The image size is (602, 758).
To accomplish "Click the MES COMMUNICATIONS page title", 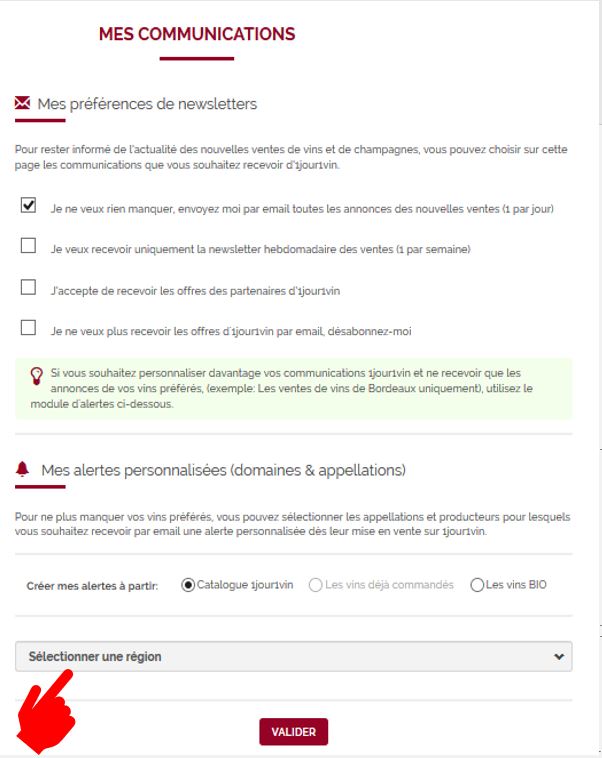I will (197, 34).
